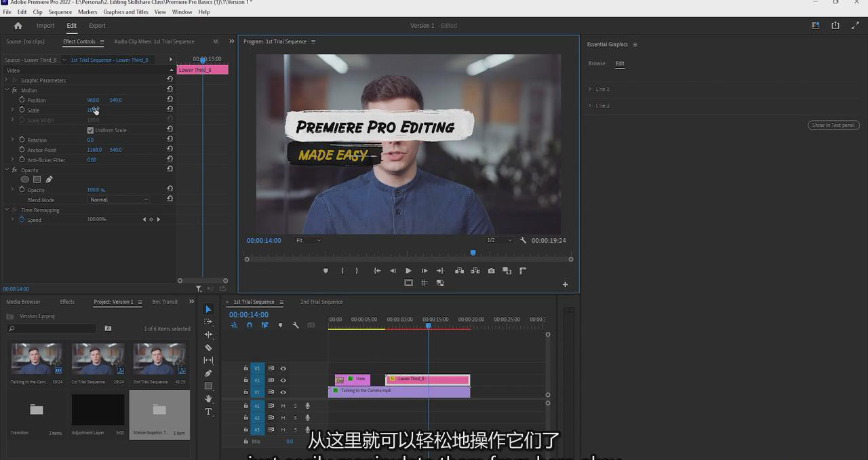Open the Effects panel tab
The width and height of the screenshot is (868, 460).
tap(67, 302)
